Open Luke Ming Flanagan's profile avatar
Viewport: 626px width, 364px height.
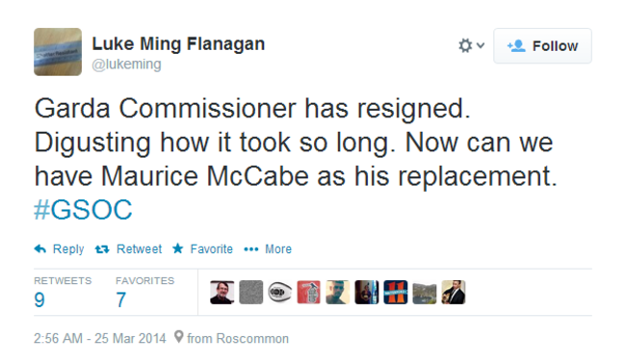click(x=58, y=52)
